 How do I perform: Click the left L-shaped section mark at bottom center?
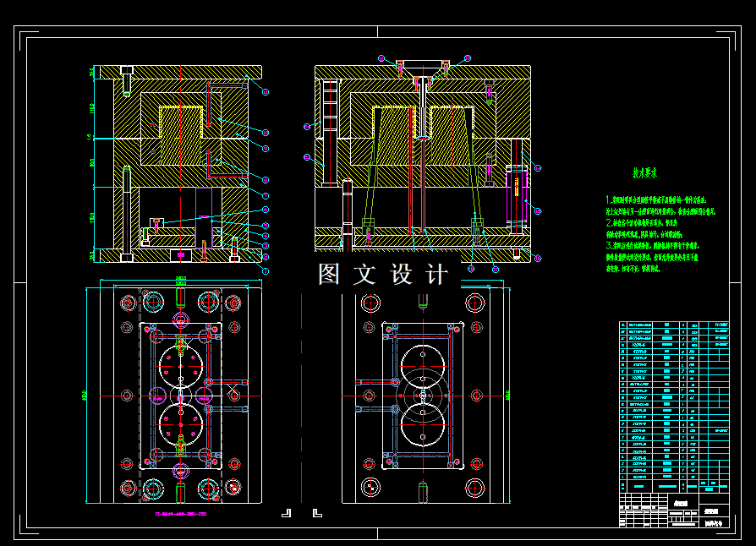[x=287, y=513]
